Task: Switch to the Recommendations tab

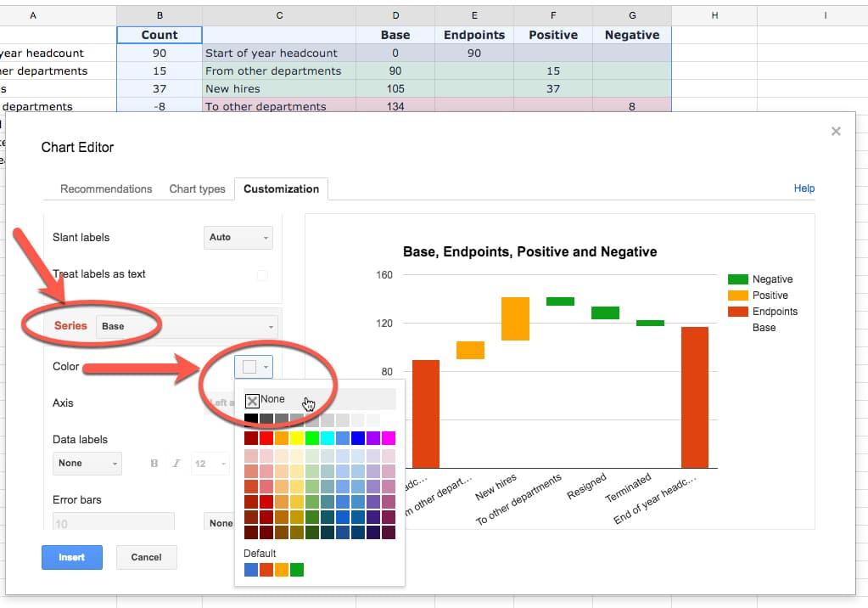Action: (x=105, y=189)
